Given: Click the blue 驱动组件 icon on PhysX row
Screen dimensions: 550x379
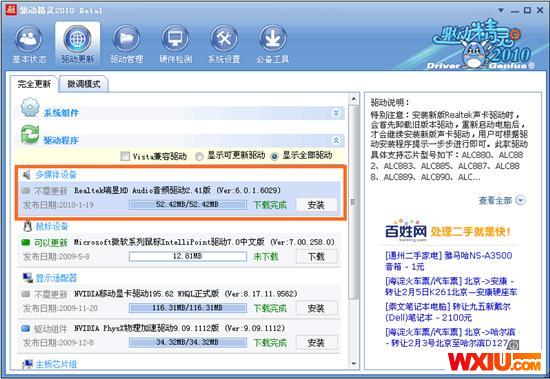Looking at the screenshot, I should pyautogui.click(x=26, y=328).
